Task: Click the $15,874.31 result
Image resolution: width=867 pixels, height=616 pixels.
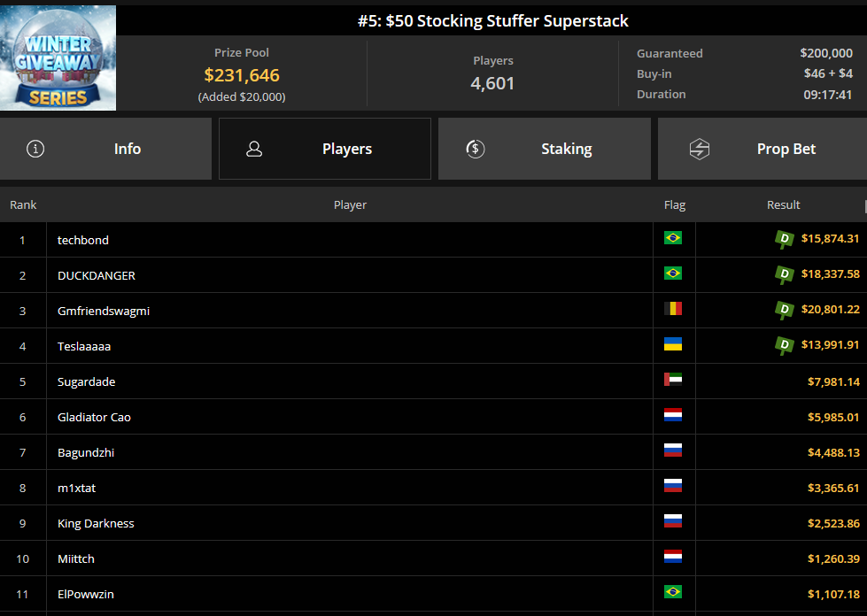Action: click(x=831, y=239)
